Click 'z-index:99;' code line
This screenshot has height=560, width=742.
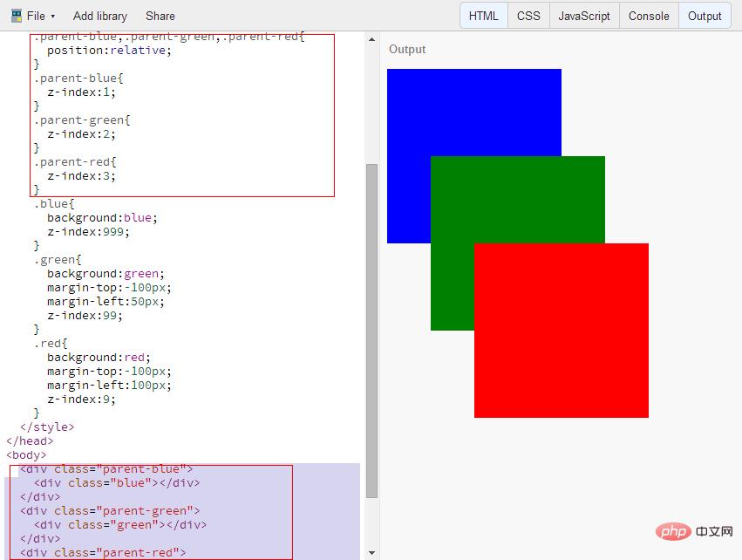pos(85,315)
